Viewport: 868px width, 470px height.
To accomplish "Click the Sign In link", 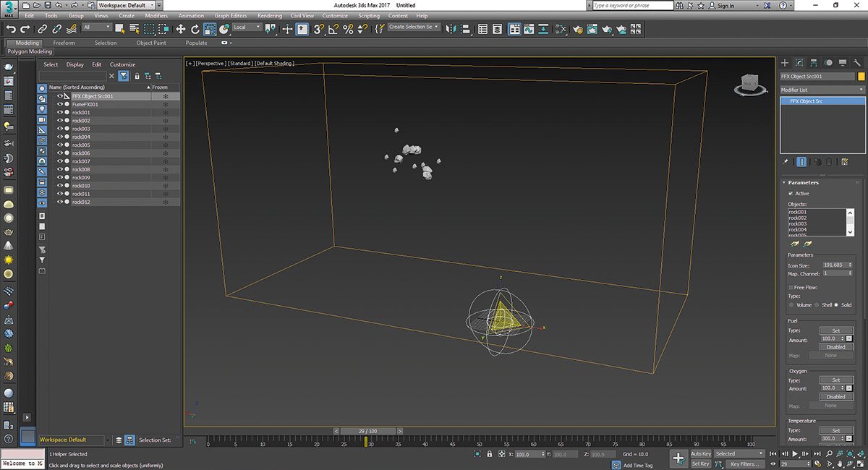I will 726,6.
